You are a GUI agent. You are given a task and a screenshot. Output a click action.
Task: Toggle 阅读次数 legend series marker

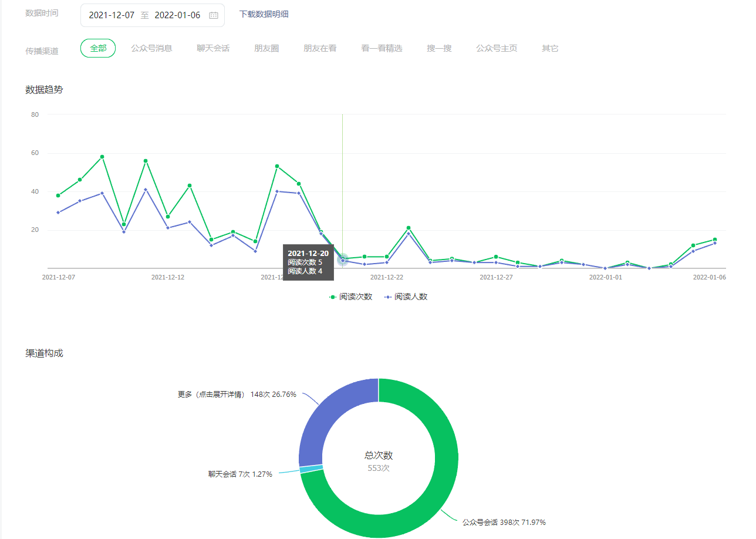point(333,297)
